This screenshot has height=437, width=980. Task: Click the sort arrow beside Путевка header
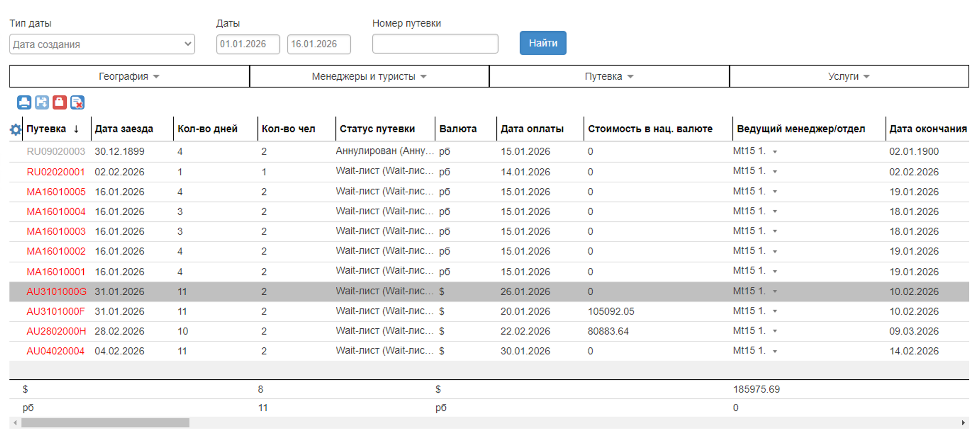(76, 129)
